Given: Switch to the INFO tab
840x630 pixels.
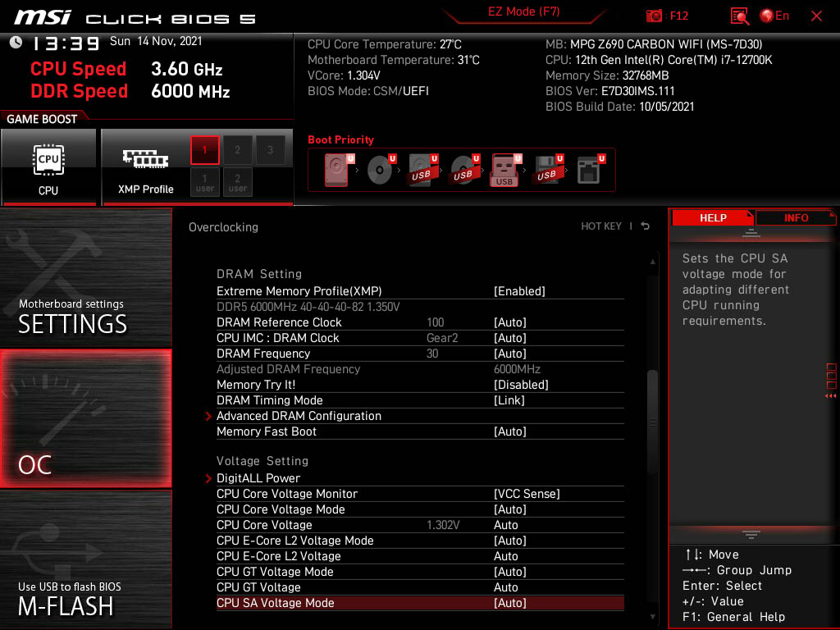Looking at the screenshot, I should (796, 218).
